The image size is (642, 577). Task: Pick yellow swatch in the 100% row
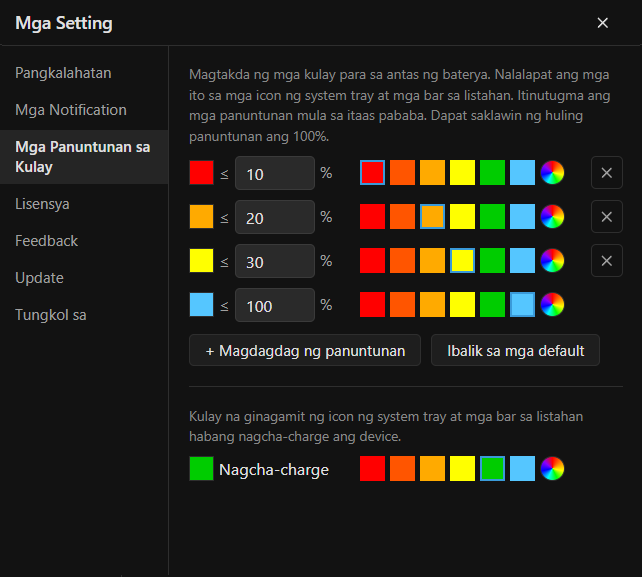click(462, 304)
